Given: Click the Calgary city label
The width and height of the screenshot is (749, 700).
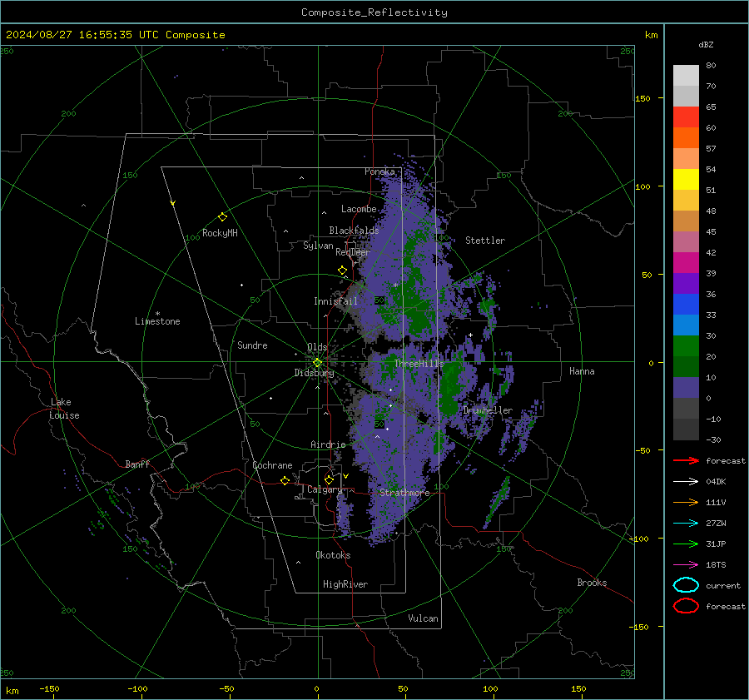Looking at the screenshot, I should tap(325, 489).
